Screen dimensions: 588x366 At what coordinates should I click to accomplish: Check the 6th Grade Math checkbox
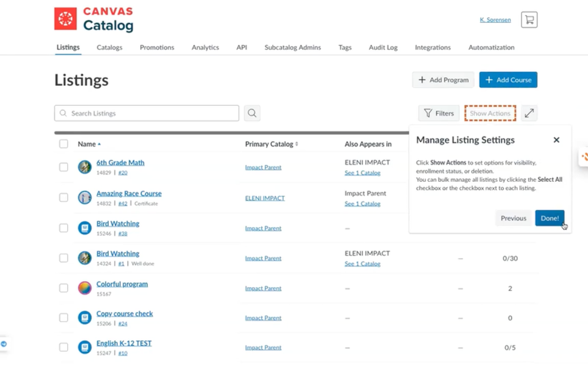pyautogui.click(x=64, y=167)
